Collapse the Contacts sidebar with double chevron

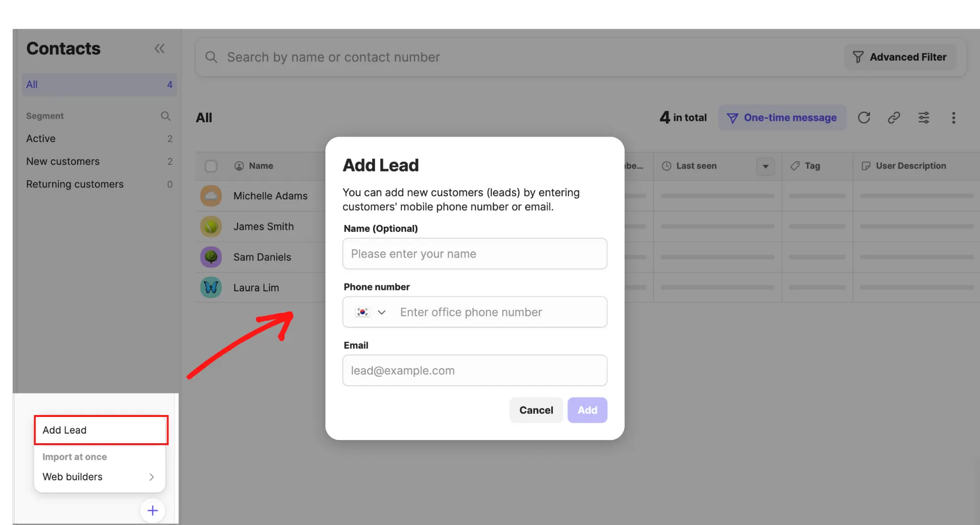(159, 48)
